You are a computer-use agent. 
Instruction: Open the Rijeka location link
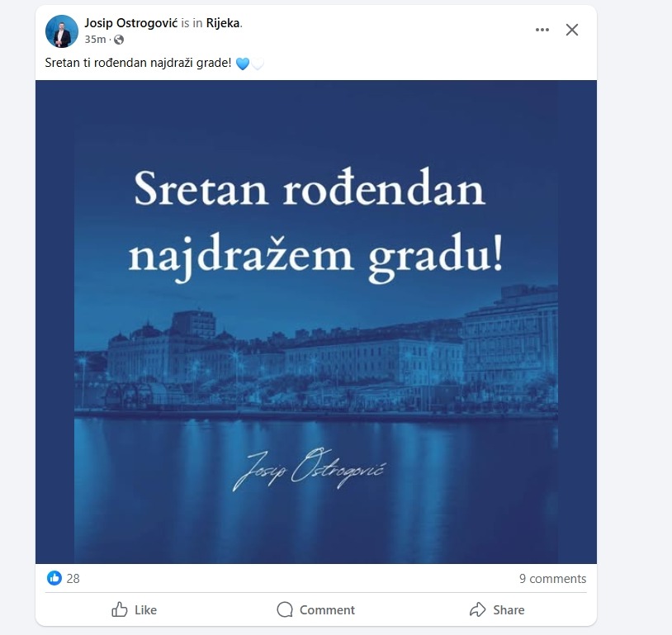(222, 23)
